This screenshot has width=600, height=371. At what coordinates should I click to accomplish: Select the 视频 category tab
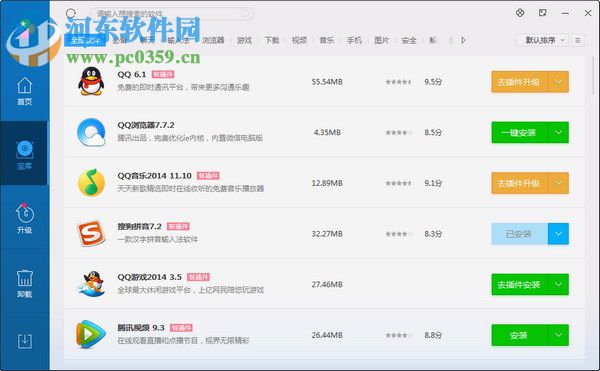pos(299,40)
